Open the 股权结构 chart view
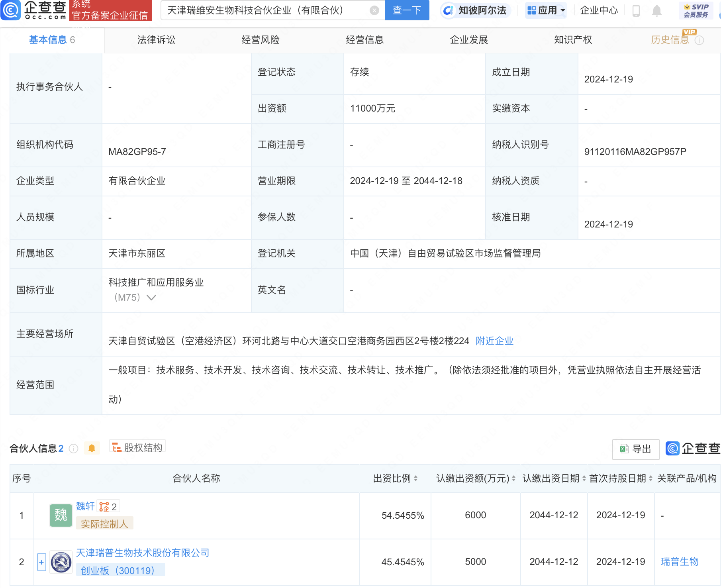Image resolution: width=721 pixels, height=588 pixels. (x=137, y=447)
